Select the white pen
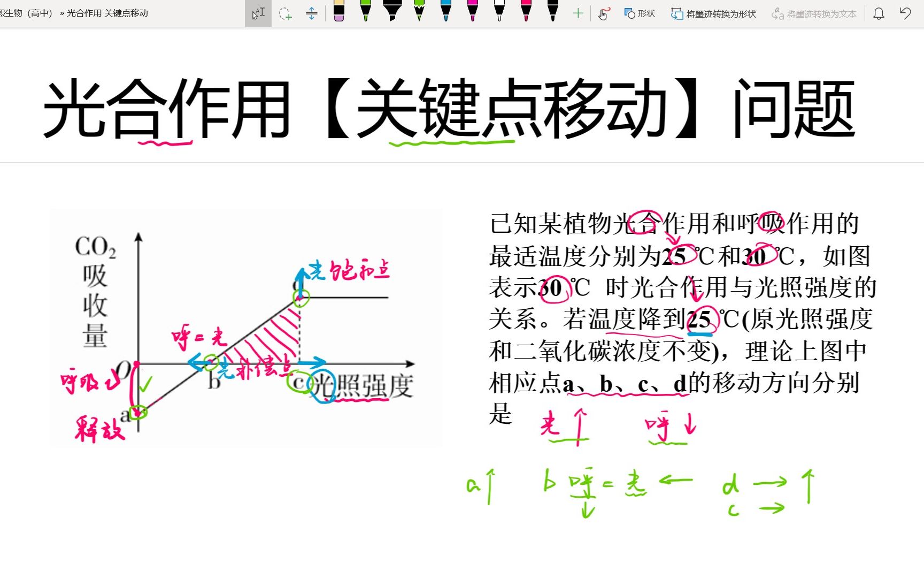 coord(499,11)
